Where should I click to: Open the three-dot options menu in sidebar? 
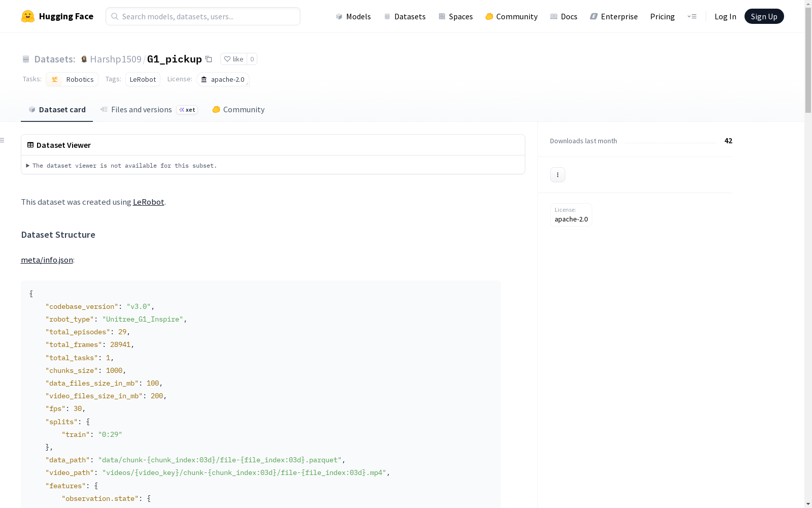pyautogui.click(x=558, y=175)
